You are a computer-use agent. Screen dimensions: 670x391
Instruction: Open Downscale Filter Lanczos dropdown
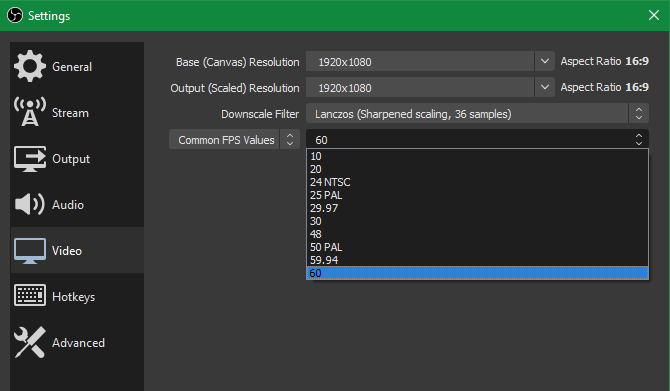[x=477, y=114]
